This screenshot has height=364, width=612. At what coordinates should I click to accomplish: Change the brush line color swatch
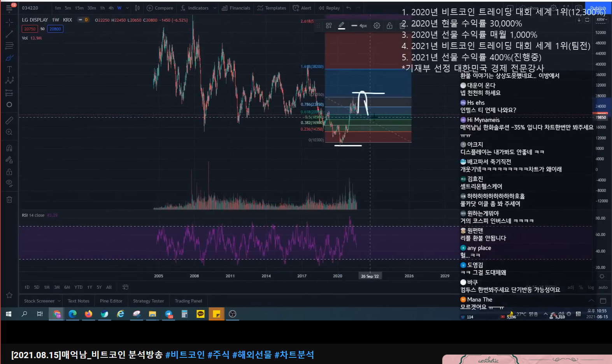[x=341, y=26]
